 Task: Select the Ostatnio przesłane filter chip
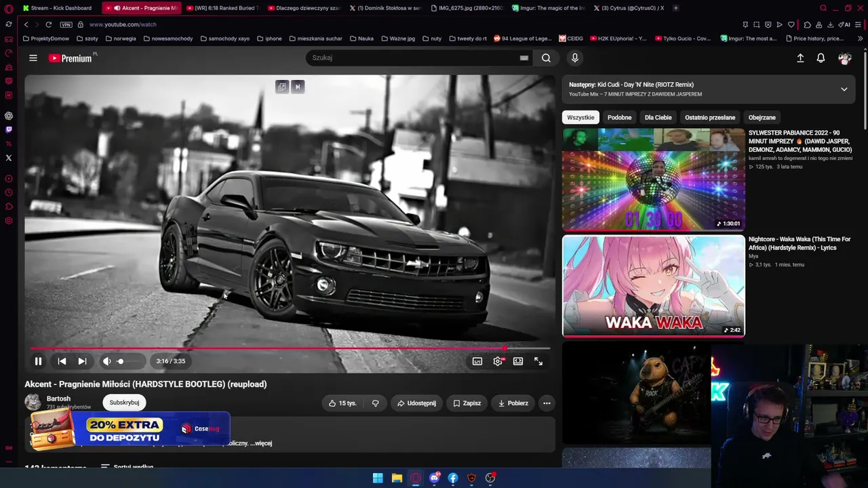(x=710, y=117)
